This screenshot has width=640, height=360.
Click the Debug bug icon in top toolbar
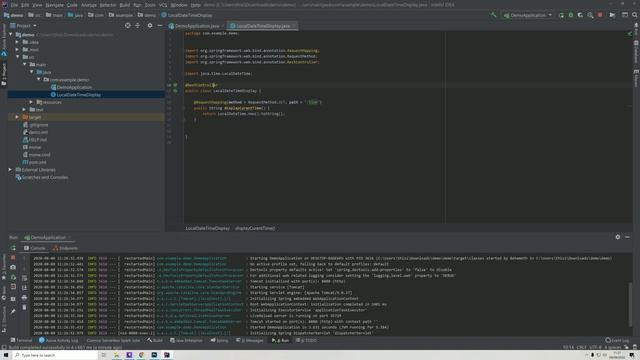[571, 15]
